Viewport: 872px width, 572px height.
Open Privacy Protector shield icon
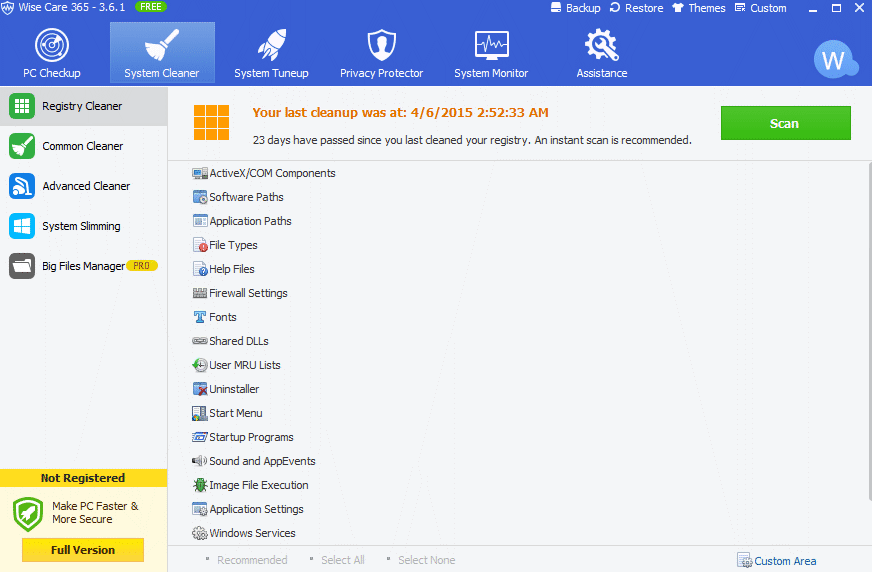click(x=382, y=44)
